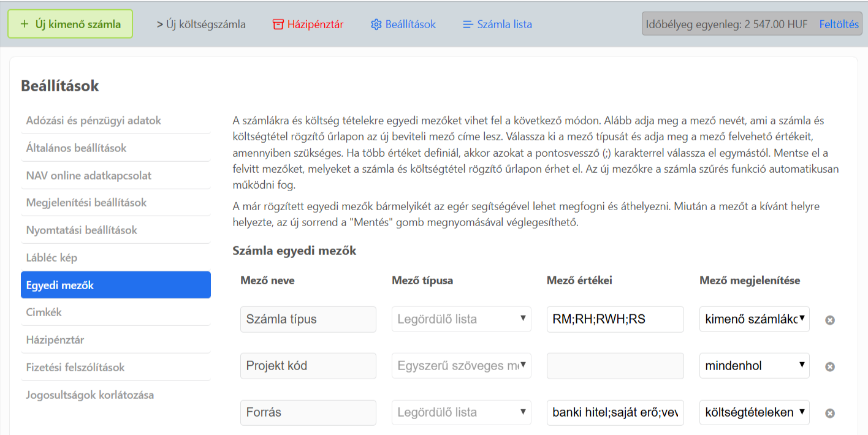868x435 pixels.
Task: Click the list icon beside Számla lista
Action: [469, 25]
